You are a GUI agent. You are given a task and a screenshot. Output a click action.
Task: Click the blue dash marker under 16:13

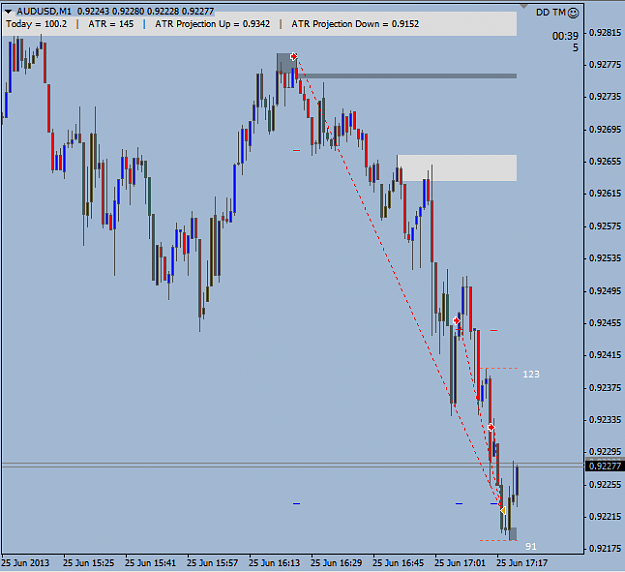click(x=296, y=503)
